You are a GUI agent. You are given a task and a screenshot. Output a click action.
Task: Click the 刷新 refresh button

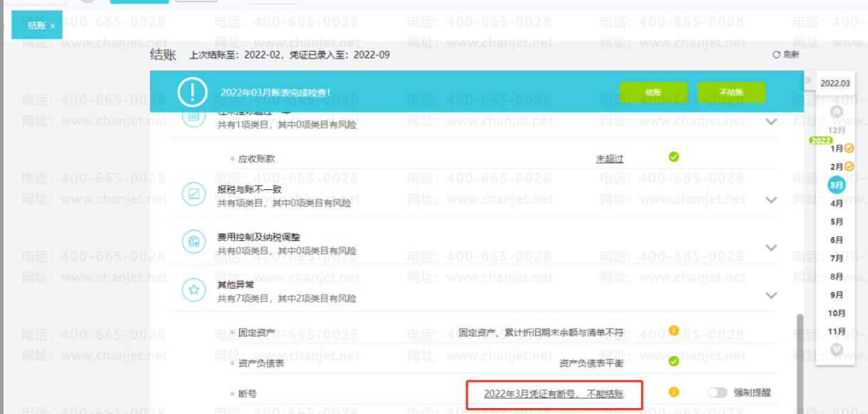(785, 55)
